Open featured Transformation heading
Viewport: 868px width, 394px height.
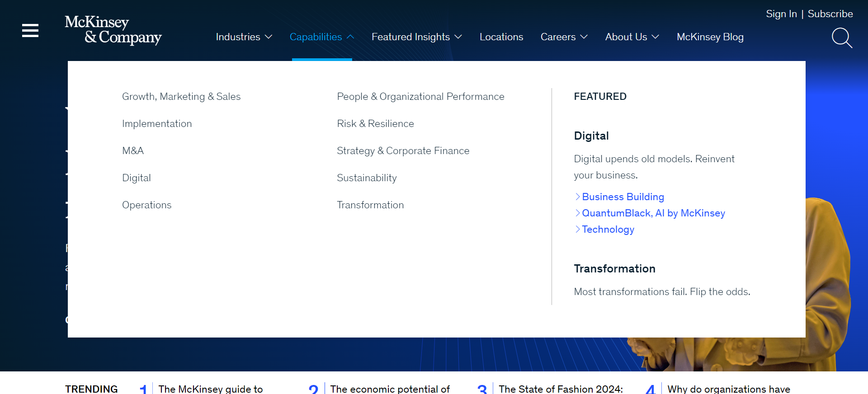pyautogui.click(x=614, y=269)
